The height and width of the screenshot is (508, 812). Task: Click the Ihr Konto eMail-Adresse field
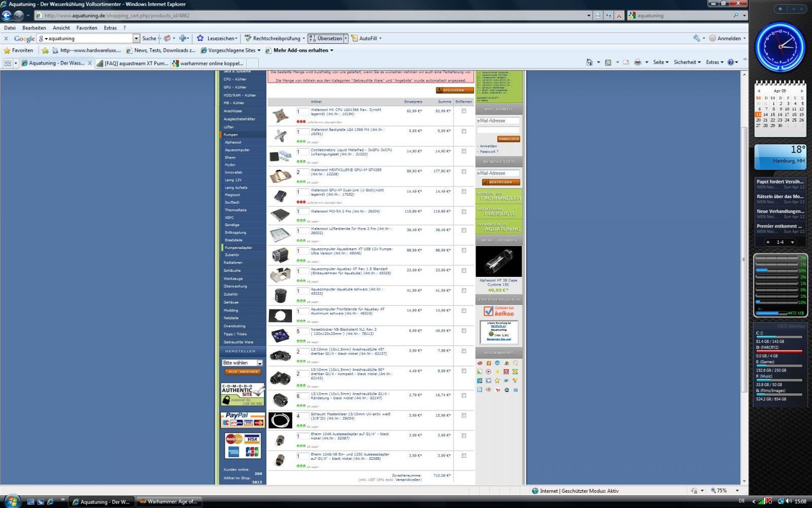pyautogui.click(x=498, y=121)
